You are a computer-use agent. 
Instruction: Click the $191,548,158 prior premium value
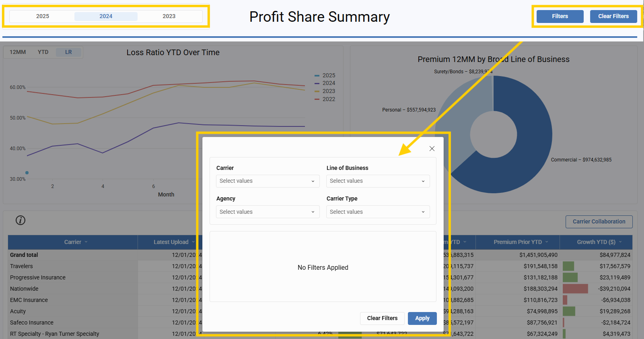pos(540,266)
